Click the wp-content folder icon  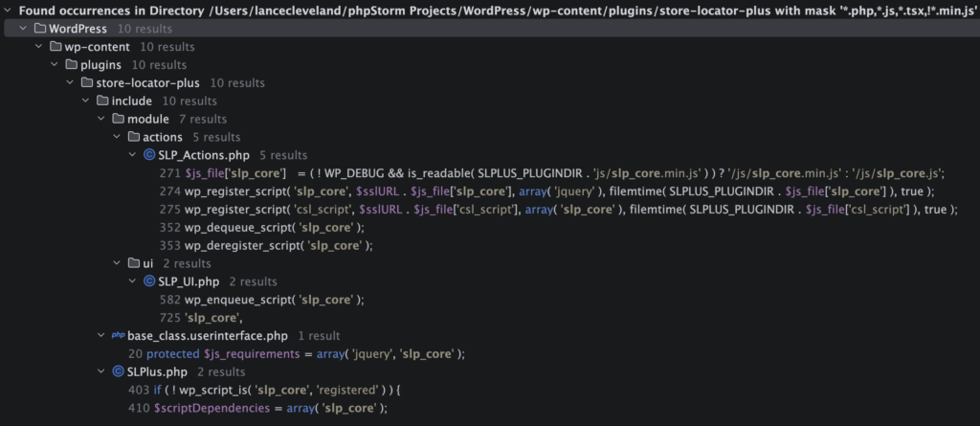(x=55, y=47)
